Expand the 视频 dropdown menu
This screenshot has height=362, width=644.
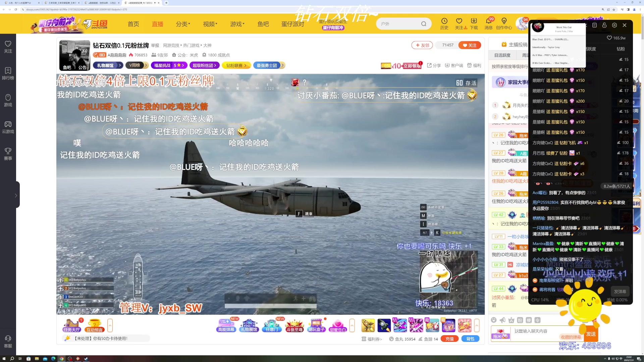210,24
